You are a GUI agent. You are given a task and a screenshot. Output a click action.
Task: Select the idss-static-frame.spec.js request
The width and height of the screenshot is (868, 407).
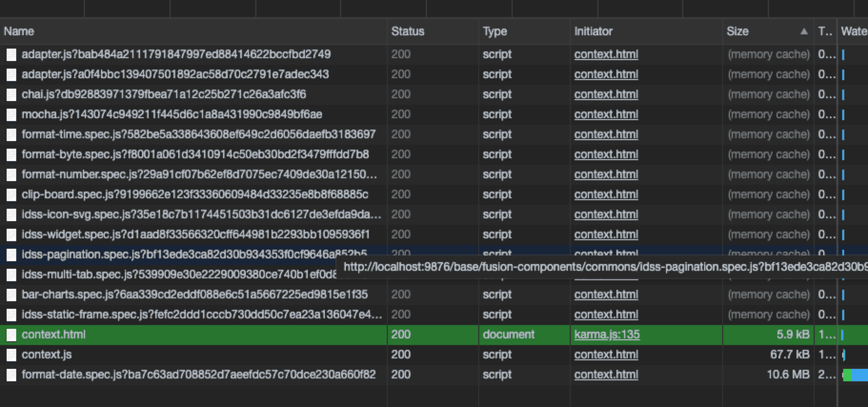coord(202,315)
